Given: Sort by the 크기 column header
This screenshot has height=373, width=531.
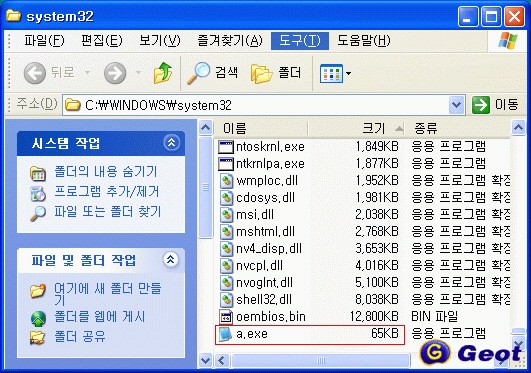Looking at the screenshot, I should click(x=357, y=128).
